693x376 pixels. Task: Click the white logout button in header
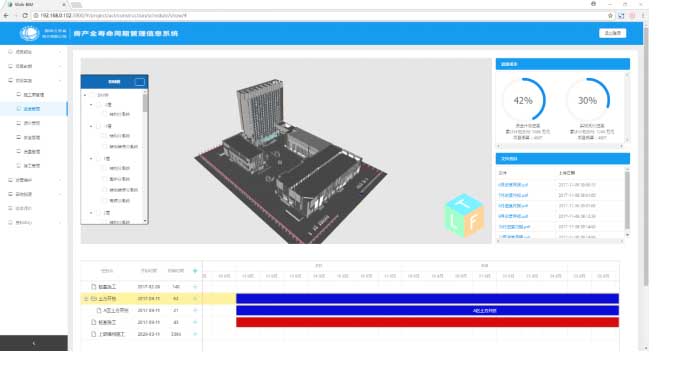[613, 33]
